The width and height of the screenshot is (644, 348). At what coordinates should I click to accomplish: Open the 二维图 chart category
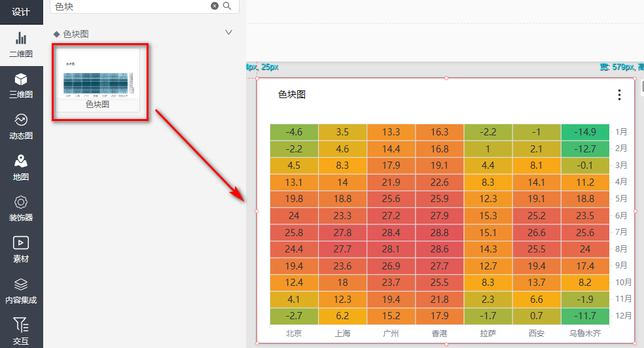tap(21, 44)
